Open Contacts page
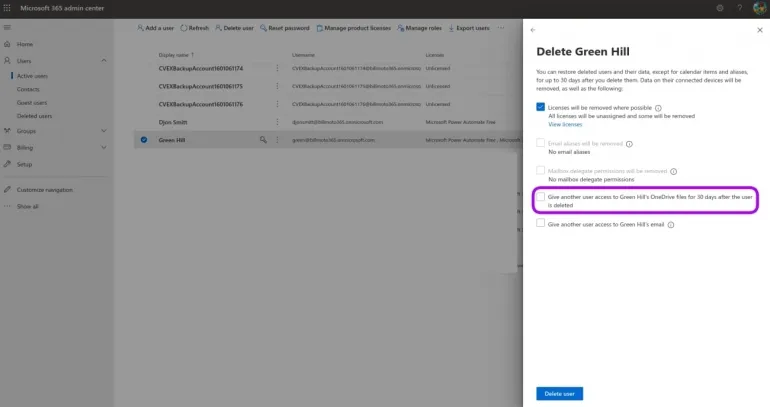This screenshot has height=407, width=770. (x=28, y=89)
